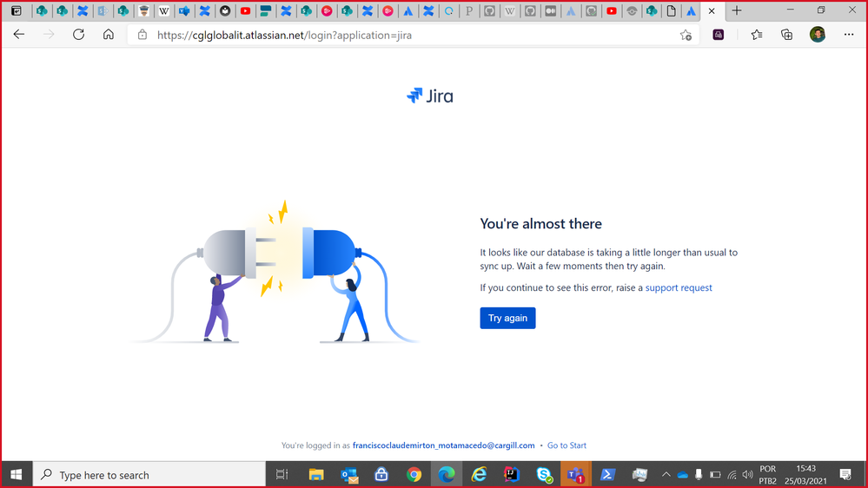
Task: Switch to the tab with teal striped icon
Action: pos(266,11)
